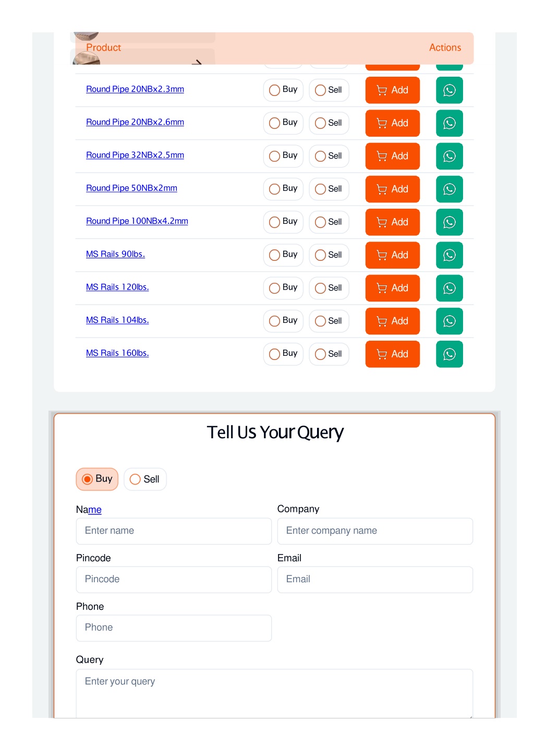The image size is (534, 756).
Task: Add MS Rails 160lbs. to cart
Action: (x=392, y=354)
